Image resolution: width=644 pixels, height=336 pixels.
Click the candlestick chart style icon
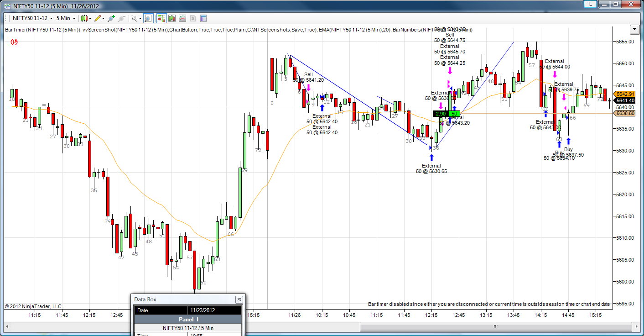coord(84,18)
